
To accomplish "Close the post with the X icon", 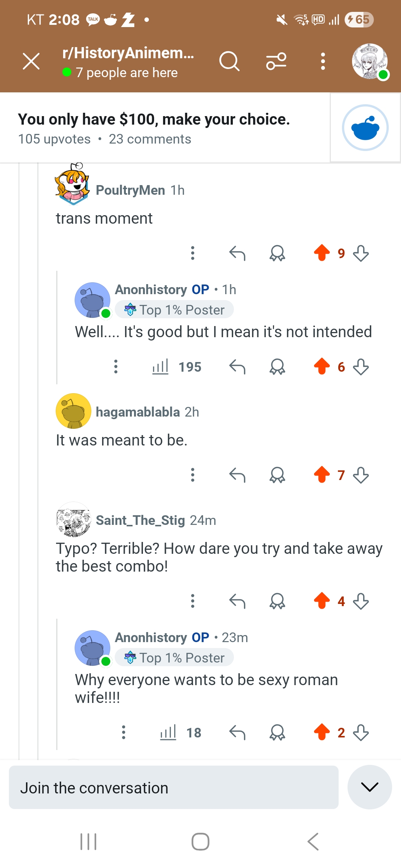I will point(31,61).
